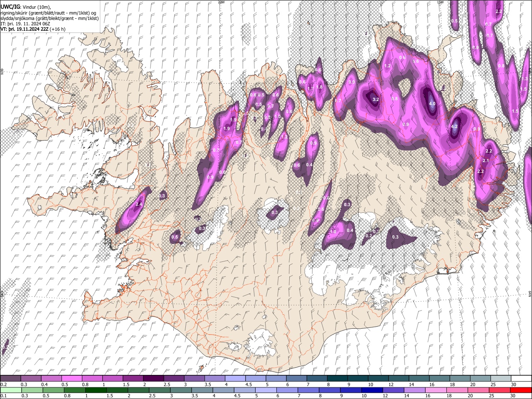This screenshot has width=532, height=399.
Task: Click the header line starting 'rigning/skúrir'
Action: click(x=48, y=12)
